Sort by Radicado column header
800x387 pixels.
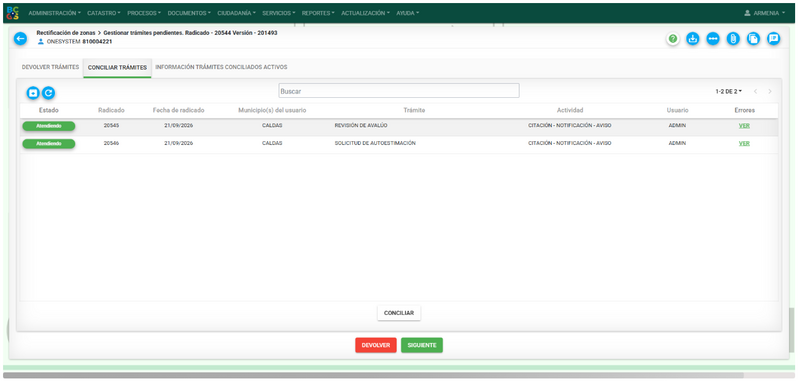111,110
